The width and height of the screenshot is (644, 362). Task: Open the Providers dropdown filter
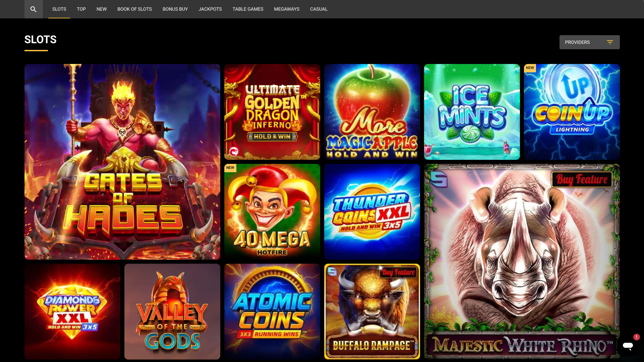coord(589,42)
